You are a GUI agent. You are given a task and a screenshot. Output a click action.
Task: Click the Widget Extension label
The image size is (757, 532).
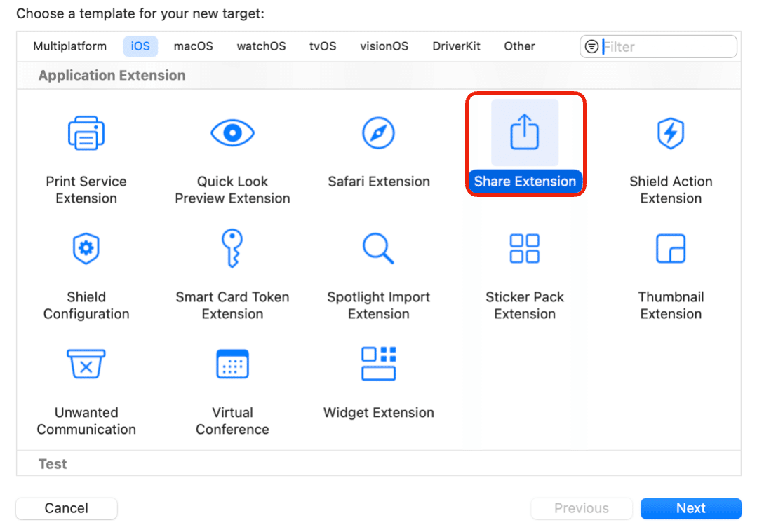[379, 412]
